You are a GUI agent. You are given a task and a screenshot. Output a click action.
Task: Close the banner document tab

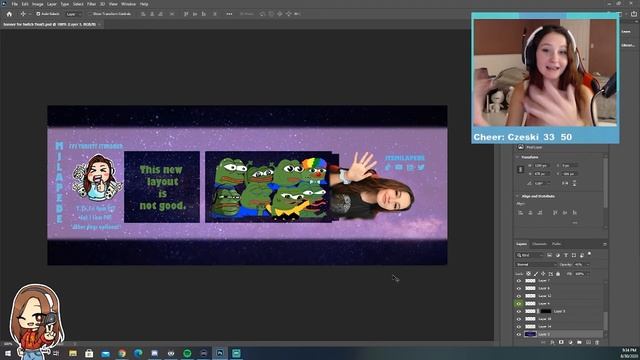(x=99, y=24)
